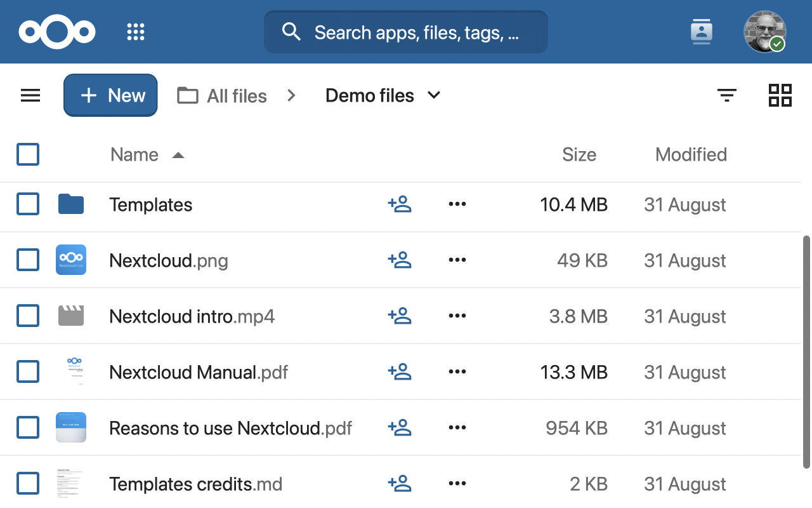This screenshot has width=812, height=508.
Task: Open actions menu for Nextcloud.png
Action: point(457,260)
